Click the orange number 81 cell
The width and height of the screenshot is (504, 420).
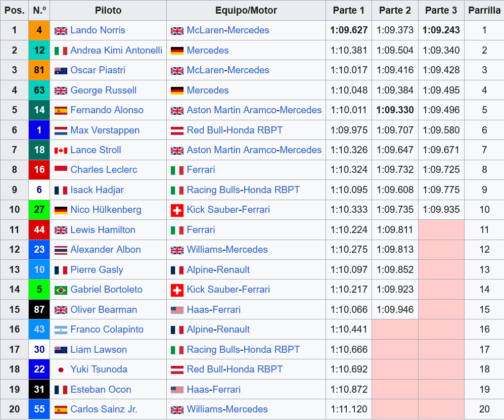point(39,70)
